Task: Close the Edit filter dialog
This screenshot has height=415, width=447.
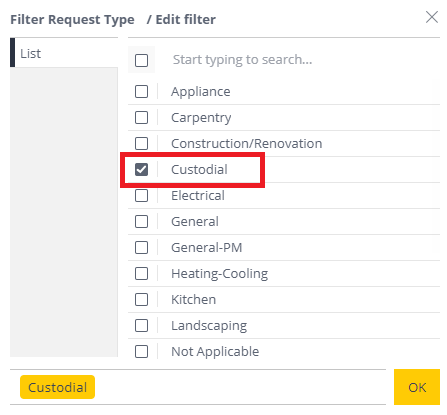Action: pos(432,17)
